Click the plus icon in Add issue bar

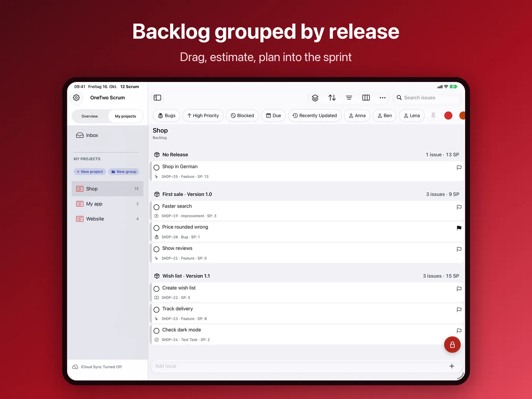(452, 366)
